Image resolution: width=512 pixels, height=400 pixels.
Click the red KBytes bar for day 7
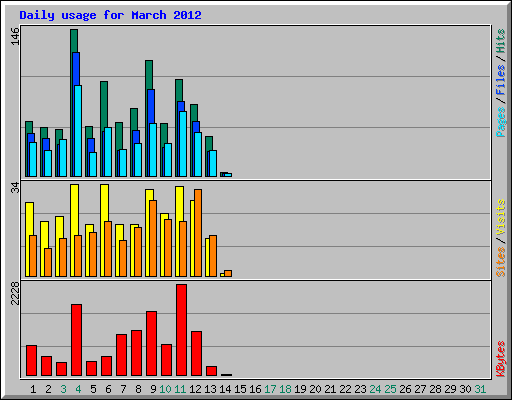[121, 355]
